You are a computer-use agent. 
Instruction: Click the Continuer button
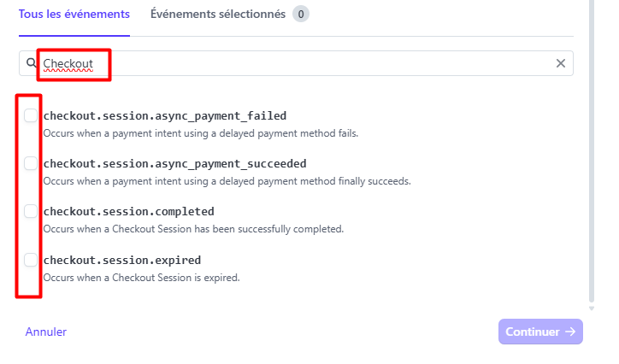click(x=540, y=332)
